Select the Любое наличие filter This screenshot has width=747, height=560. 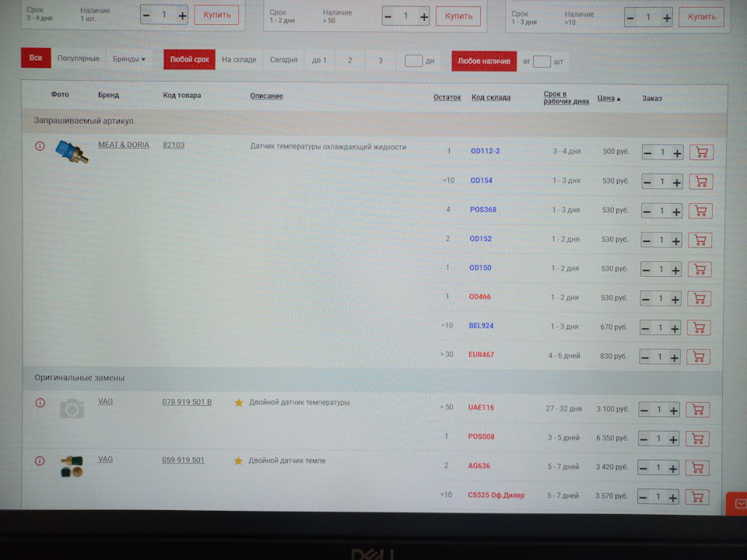[x=484, y=61]
